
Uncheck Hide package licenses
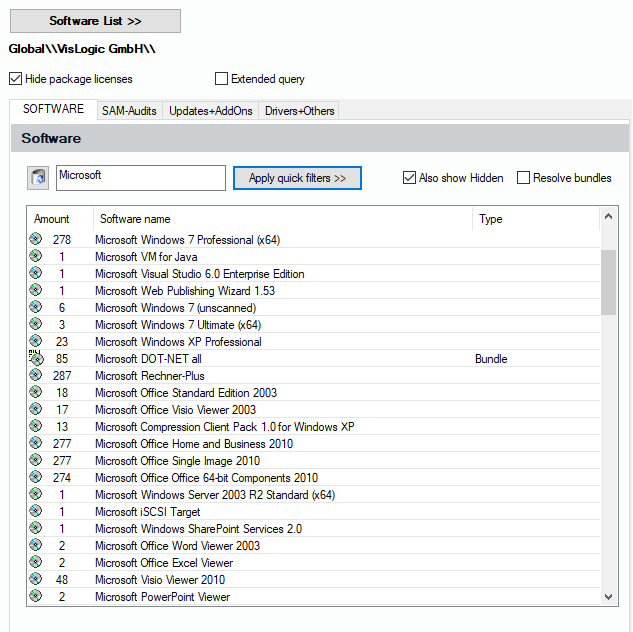click(x=15, y=79)
